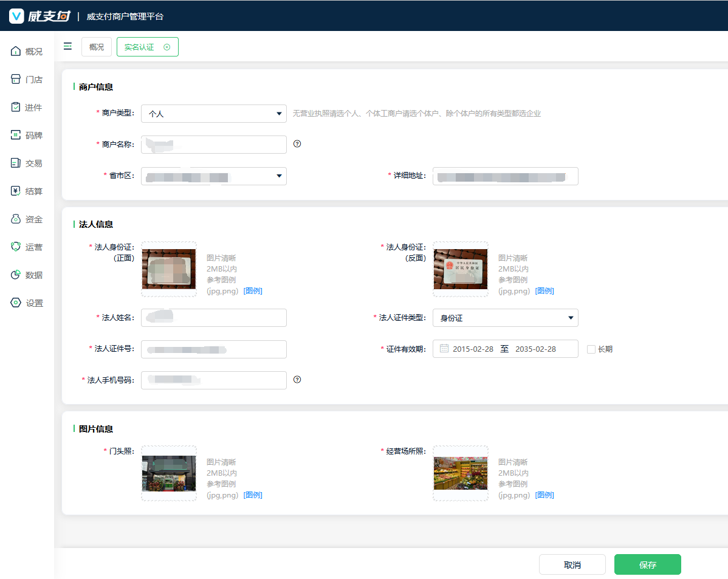This screenshot has width=728, height=579.
Task: Click help icon beside 法人手机号码 field
Action: point(297,380)
